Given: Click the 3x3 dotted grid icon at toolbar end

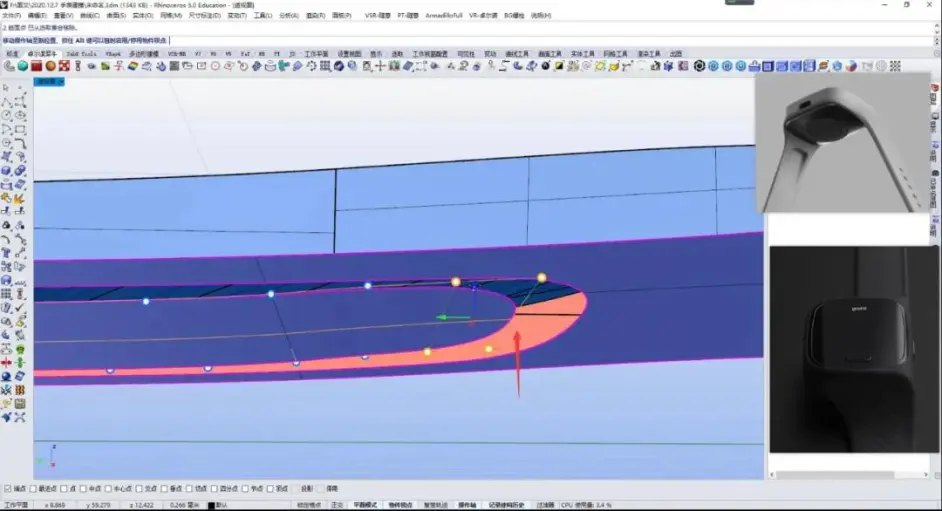Looking at the screenshot, I should tap(895, 66).
